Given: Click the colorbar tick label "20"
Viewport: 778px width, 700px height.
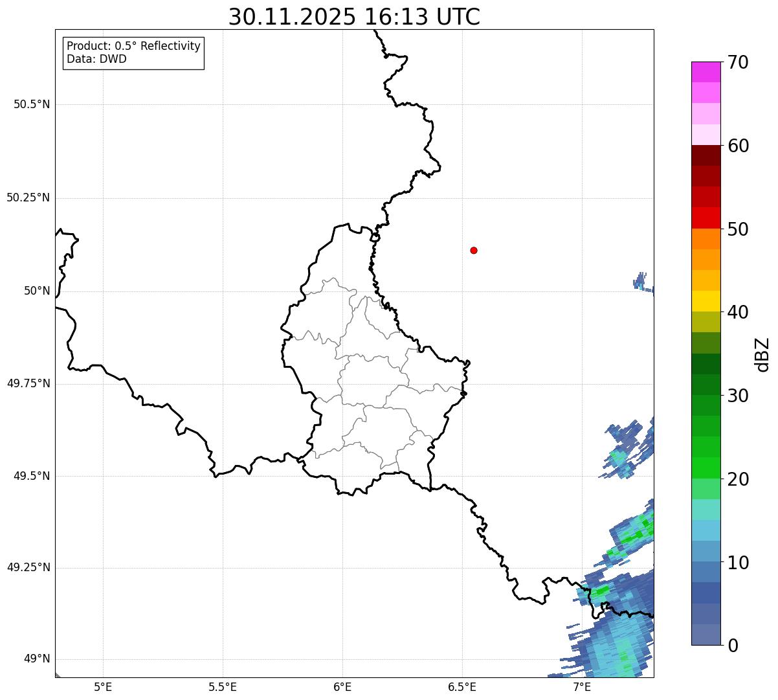Looking at the screenshot, I should pyautogui.click(x=738, y=479).
